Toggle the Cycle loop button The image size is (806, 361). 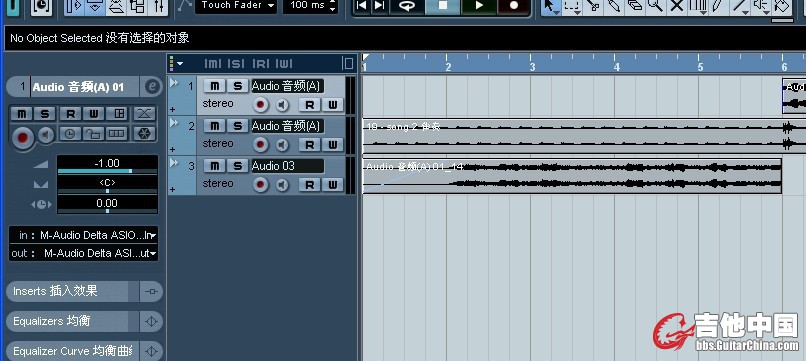point(407,6)
